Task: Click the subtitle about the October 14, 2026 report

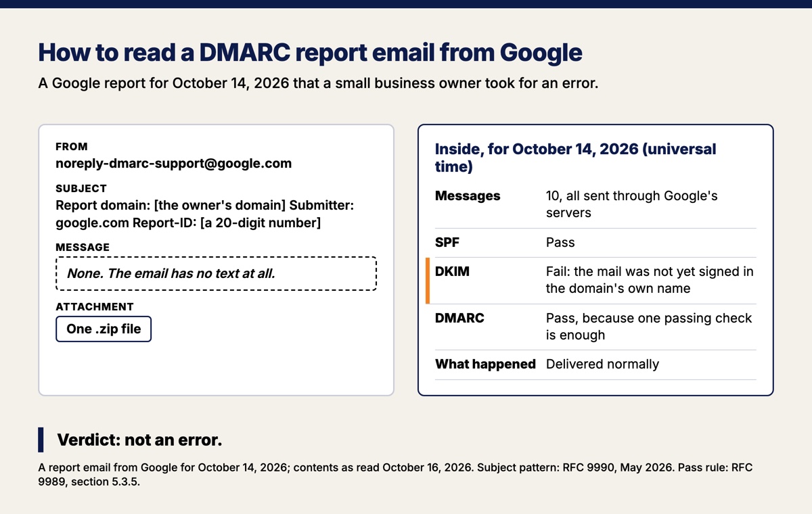Action: (x=318, y=84)
